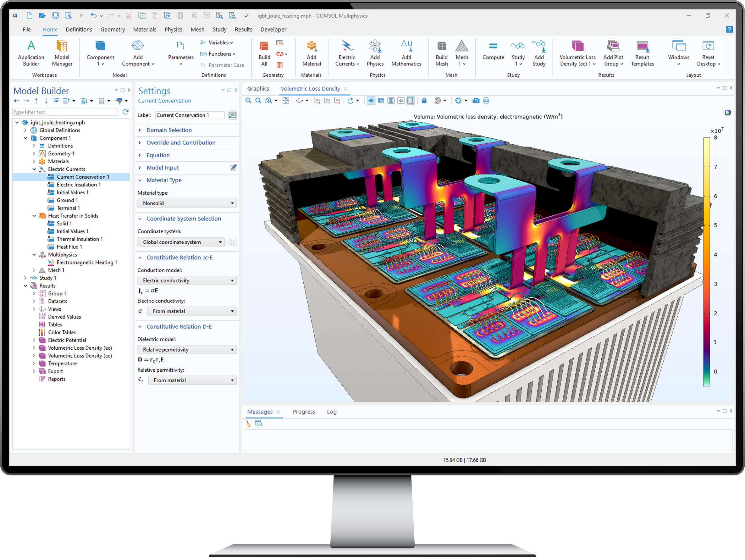
Task: Click the color legend bar
Action: (x=706, y=262)
